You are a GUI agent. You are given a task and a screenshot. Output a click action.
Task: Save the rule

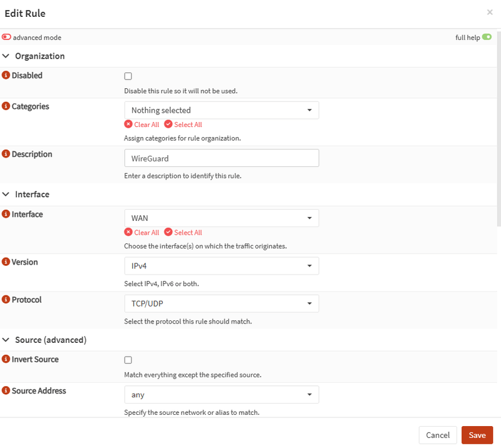pos(477,435)
